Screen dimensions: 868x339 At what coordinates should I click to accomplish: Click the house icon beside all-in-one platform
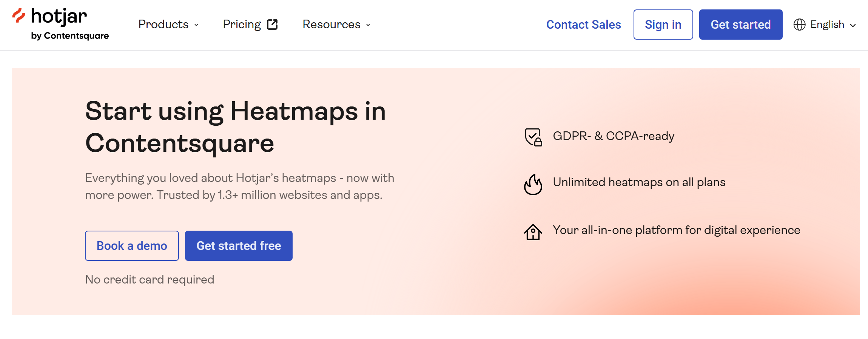[533, 232]
